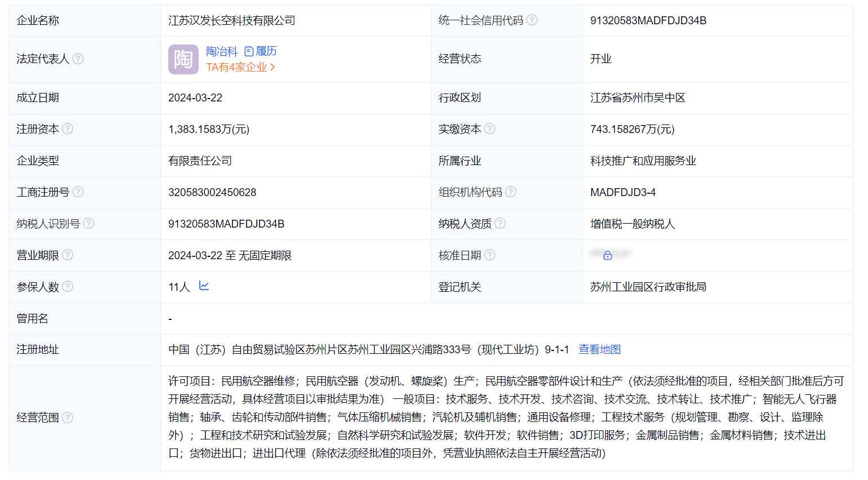The height and width of the screenshot is (480, 868).
Task: Click help icon beside 纳税人资质
Action: (x=500, y=224)
